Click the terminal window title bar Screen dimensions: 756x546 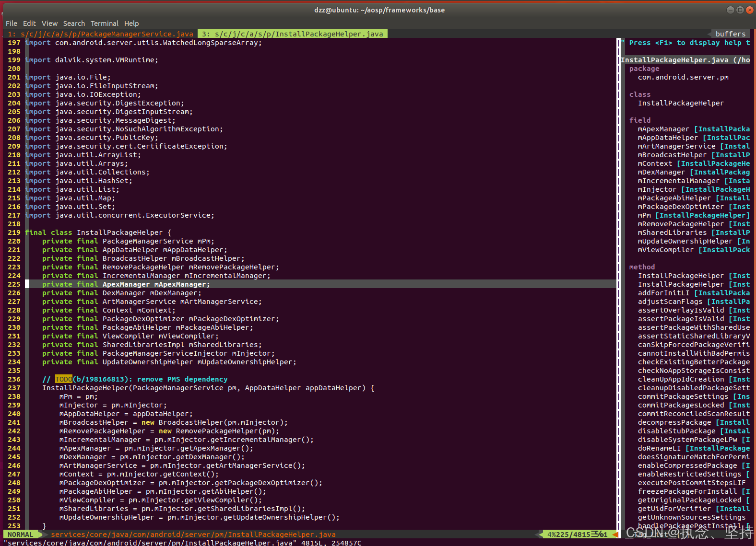pos(379,10)
